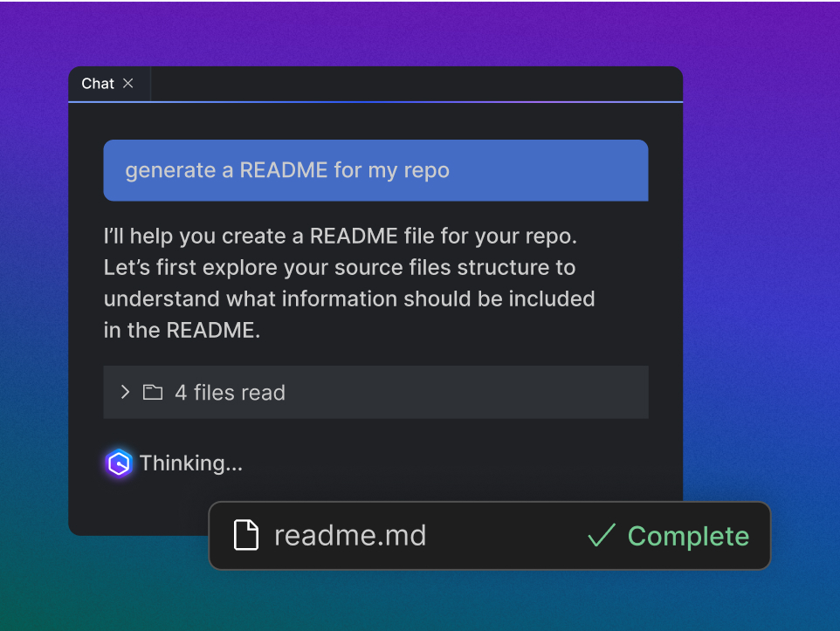The width and height of the screenshot is (840, 631).
Task: Click the glowing icon beside Thinking...
Action: click(x=119, y=463)
